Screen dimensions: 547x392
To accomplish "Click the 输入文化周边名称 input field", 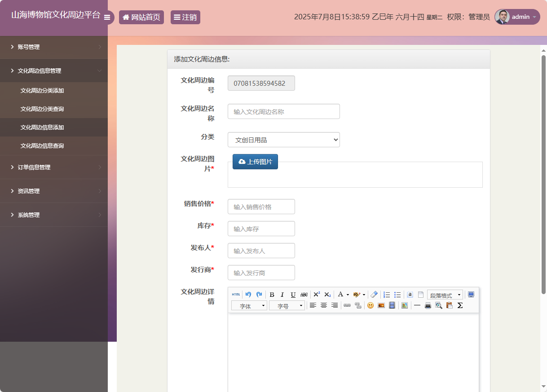I will pyautogui.click(x=283, y=111).
